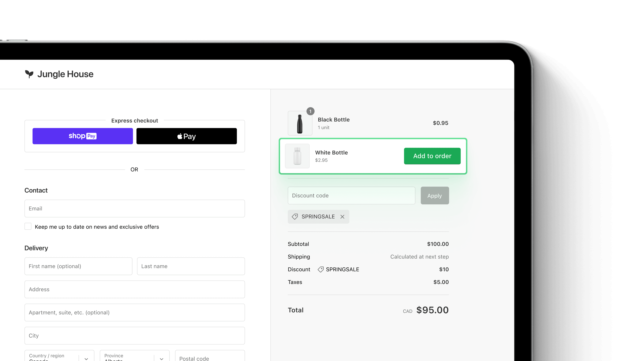
Task: Apply the discount code
Action: pos(434,196)
